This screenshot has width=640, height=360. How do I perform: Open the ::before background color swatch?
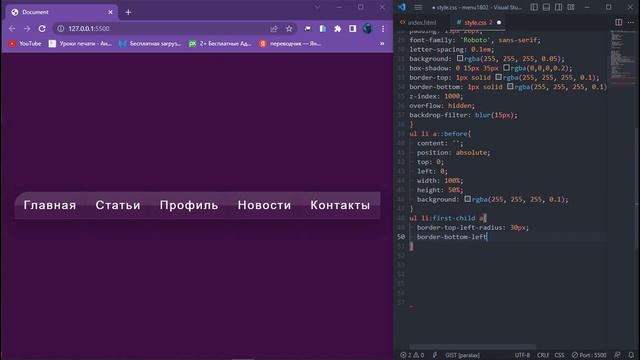[x=468, y=199]
